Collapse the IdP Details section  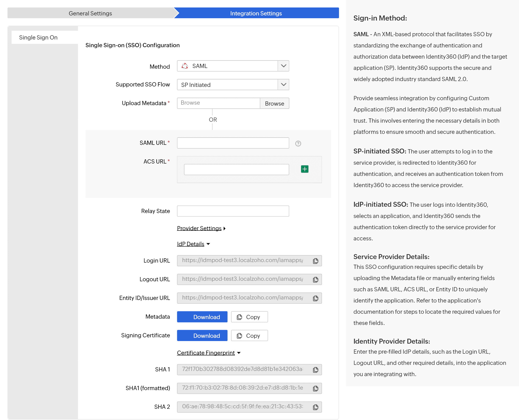click(193, 244)
